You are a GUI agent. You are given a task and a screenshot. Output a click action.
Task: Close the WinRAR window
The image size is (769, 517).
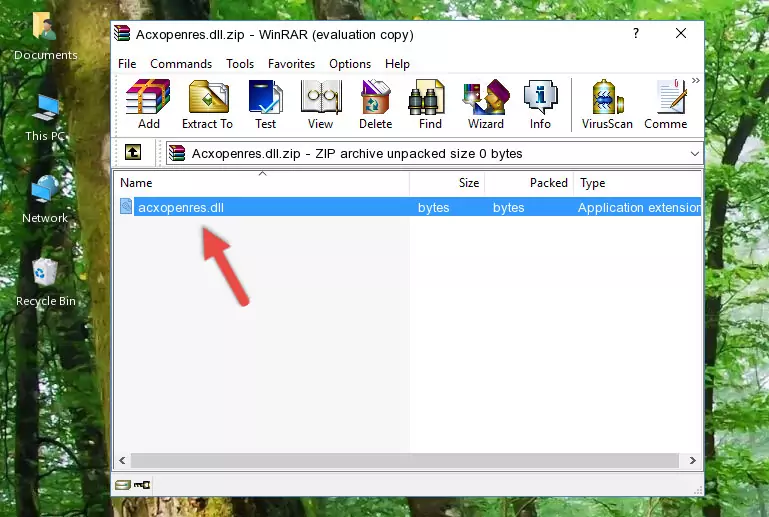click(681, 33)
